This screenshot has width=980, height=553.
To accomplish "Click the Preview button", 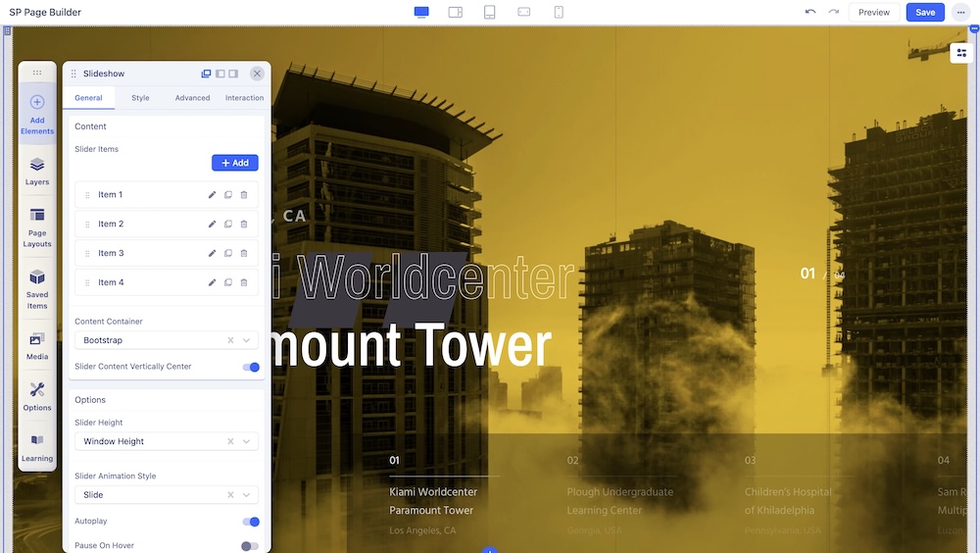I will tap(874, 12).
